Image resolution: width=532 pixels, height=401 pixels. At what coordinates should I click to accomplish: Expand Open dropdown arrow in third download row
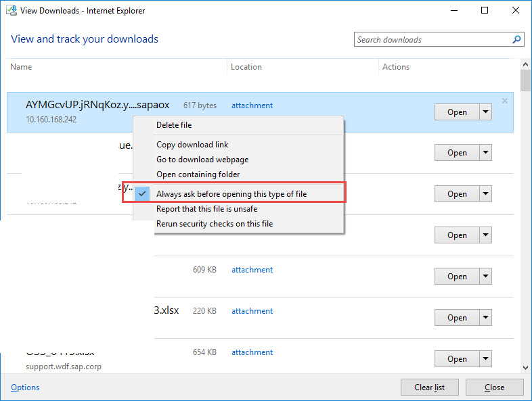tap(485, 194)
